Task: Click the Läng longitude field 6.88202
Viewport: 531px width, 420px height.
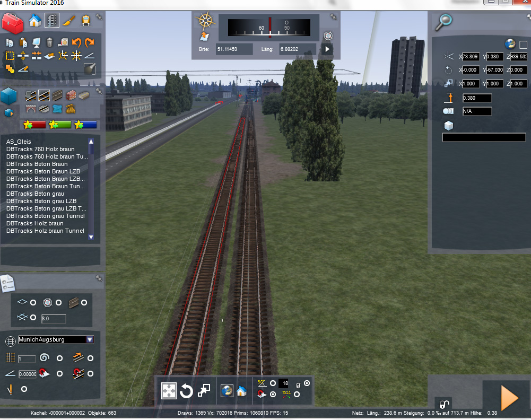Action: coord(298,49)
